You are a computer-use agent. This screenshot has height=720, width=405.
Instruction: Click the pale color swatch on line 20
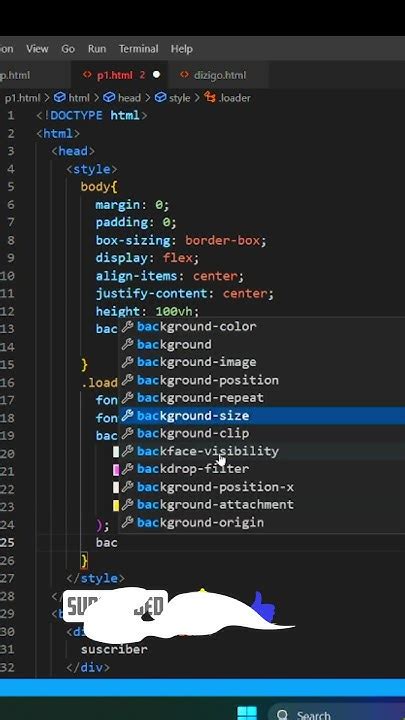tap(116, 452)
